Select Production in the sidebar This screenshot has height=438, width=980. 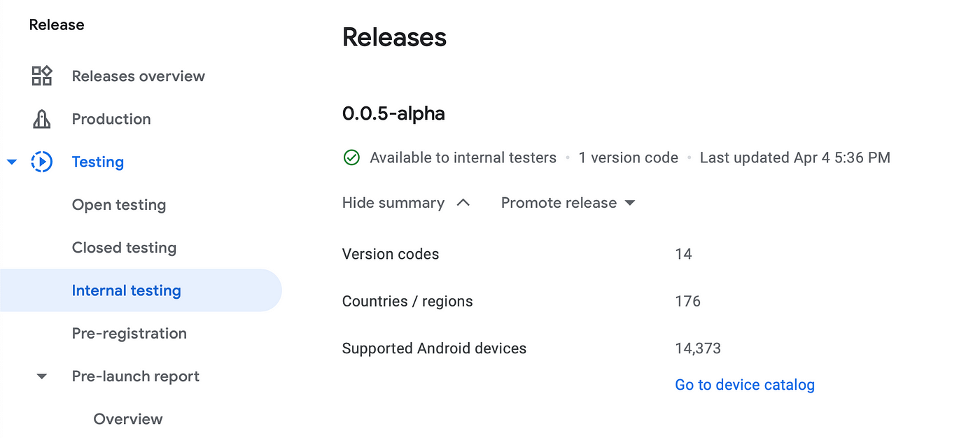[111, 119]
